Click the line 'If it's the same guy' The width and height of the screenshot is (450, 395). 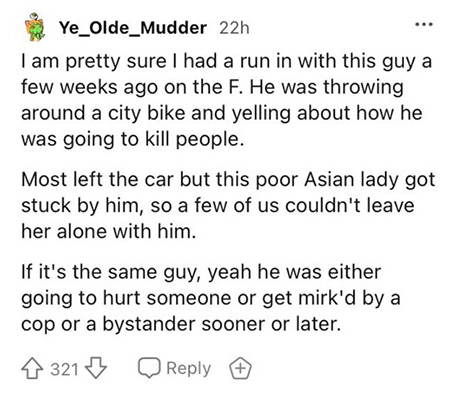coord(201,273)
